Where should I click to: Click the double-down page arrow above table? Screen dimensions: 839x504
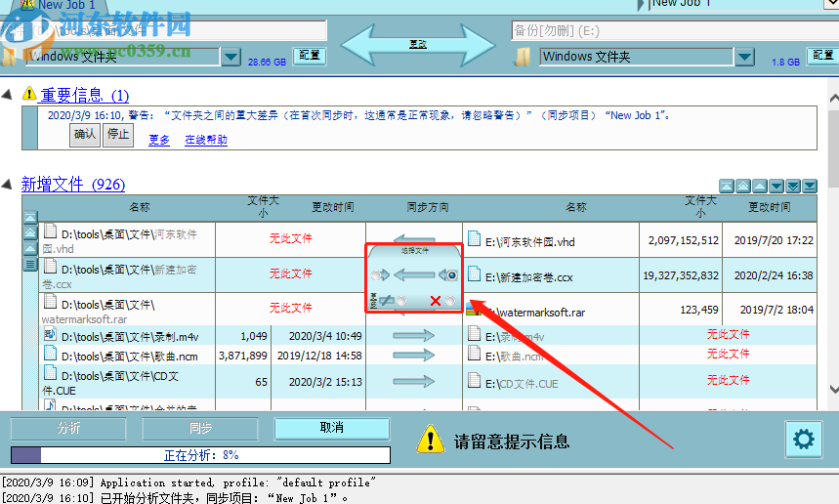click(793, 187)
